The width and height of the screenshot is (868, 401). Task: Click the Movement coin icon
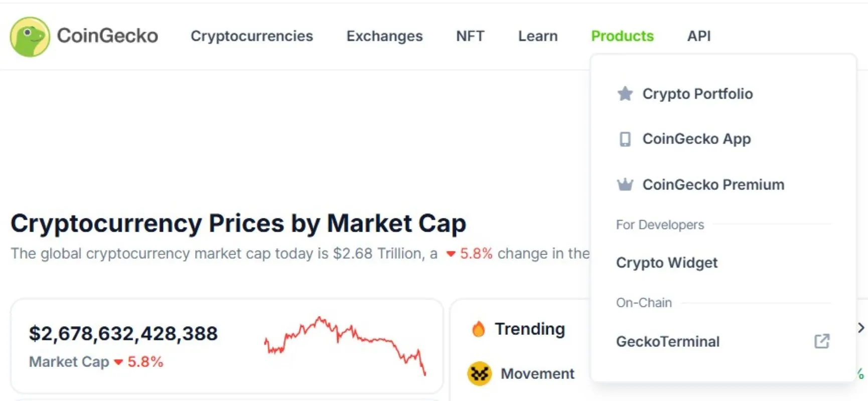(x=479, y=373)
